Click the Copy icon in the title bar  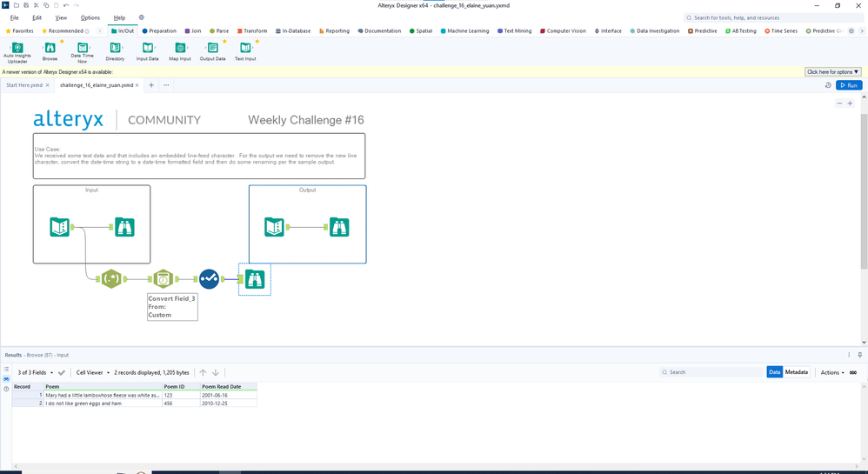point(46,5)
